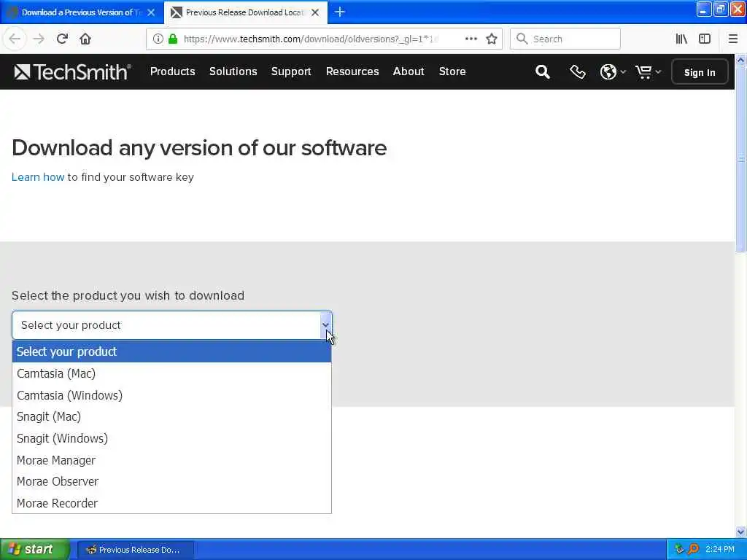Viewport: 747px width, 560px height.
Task: Open the Firefox library icon
Action: [x=681, y=39]
